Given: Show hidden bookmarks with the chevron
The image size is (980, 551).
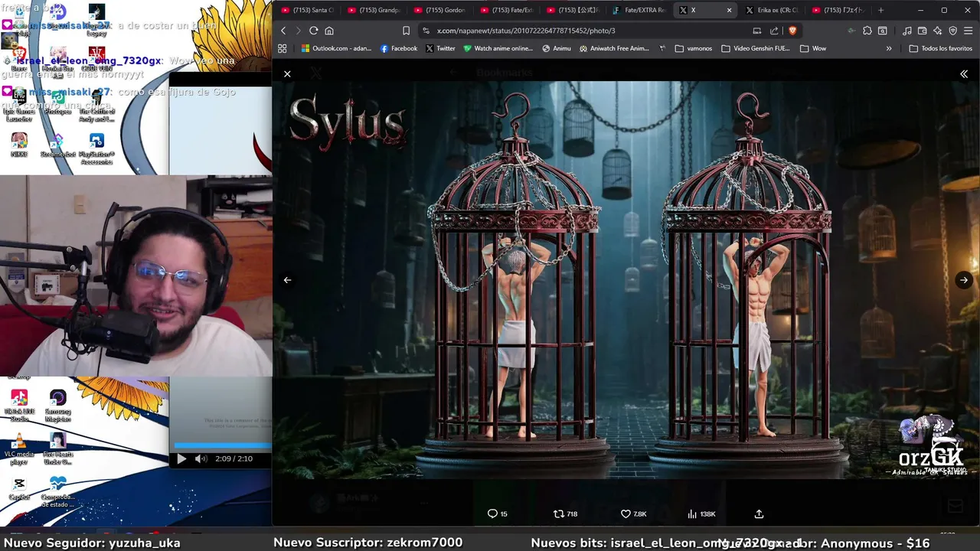Looking at the screenshot, I should (889, 48).
